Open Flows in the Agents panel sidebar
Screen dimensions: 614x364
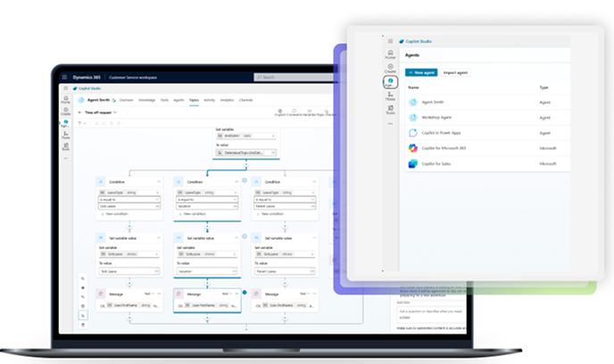(390, 96)
